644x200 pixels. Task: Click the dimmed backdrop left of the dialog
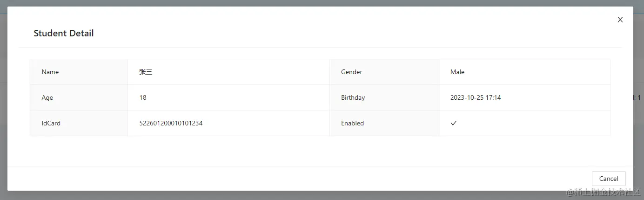[3, 117]
